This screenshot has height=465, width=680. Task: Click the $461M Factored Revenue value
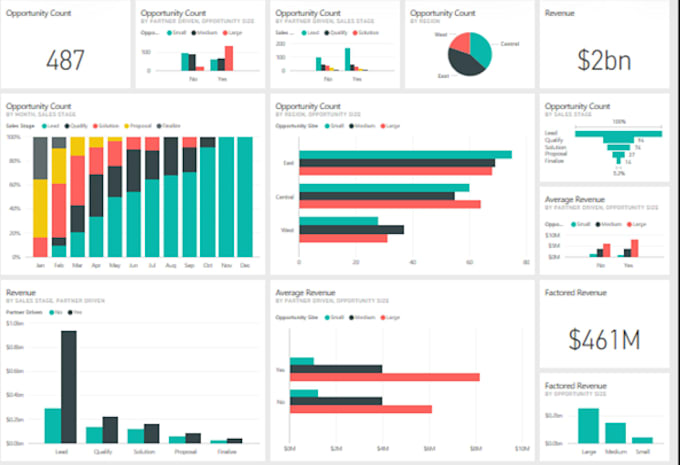[x=604, y=339]
